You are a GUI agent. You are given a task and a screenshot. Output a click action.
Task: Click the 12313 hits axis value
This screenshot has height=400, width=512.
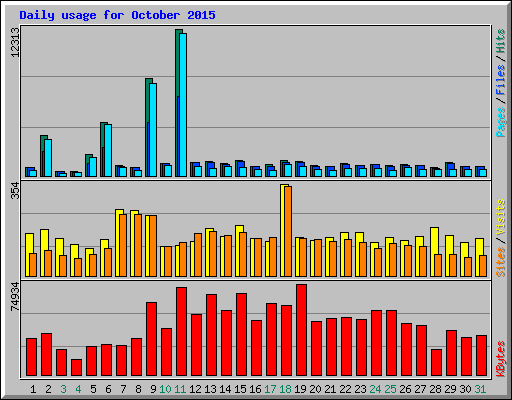[x=15, y=42]
